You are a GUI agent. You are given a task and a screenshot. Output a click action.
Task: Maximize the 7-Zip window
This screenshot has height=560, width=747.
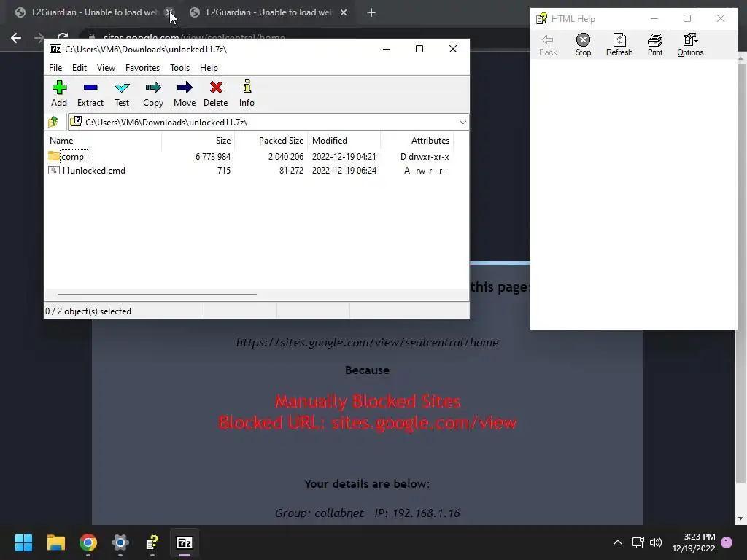pyautogui.click(x=419, y=49)
